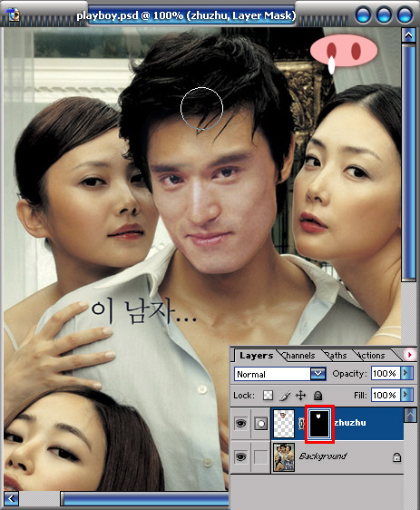Click the horizontal scrollbar left arrow
Screen dimensions: 420x510
coord(12,498)
